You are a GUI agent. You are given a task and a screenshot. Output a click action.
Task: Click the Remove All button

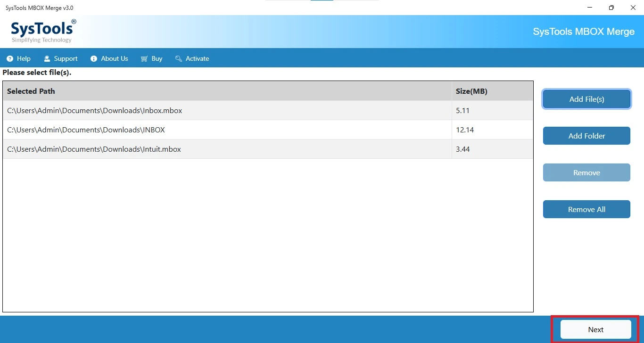pos(586,209)
